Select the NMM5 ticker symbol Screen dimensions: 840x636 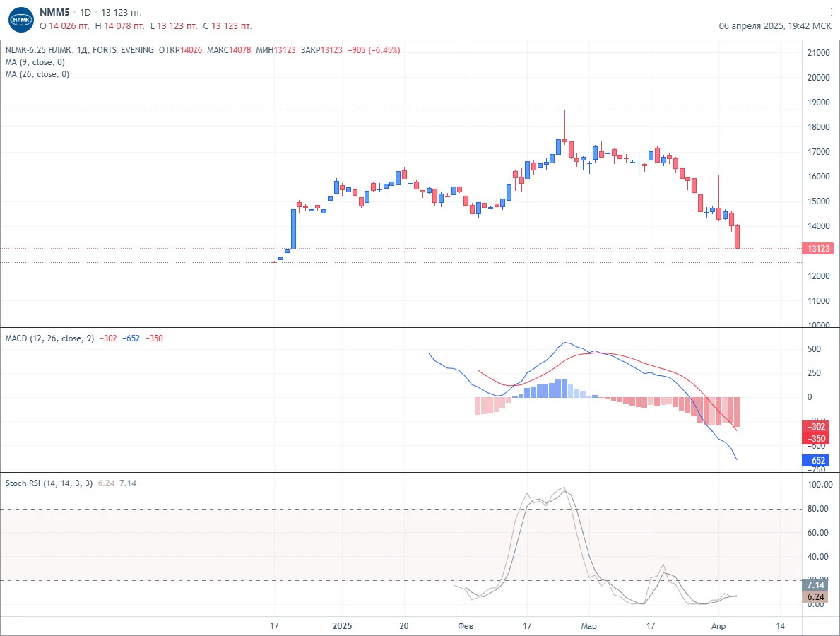click(54, 12)
